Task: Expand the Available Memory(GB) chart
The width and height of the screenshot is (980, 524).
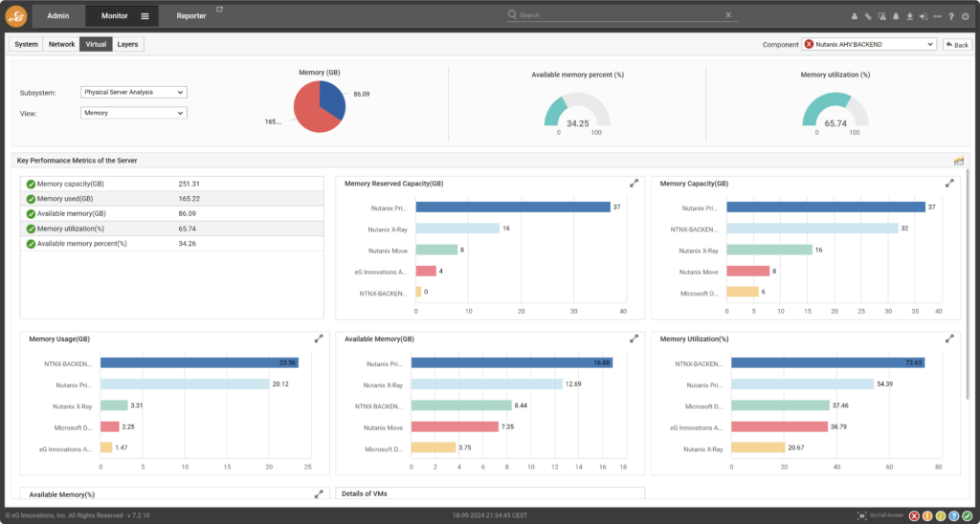Action: click(634, 338)
